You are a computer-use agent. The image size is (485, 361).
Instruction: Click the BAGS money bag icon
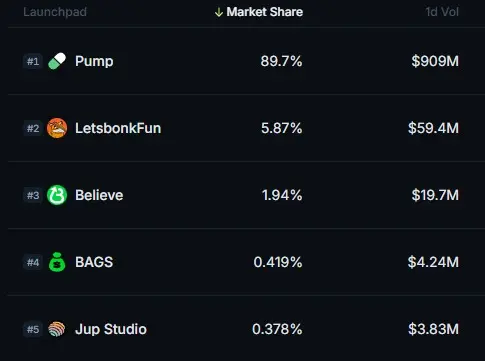(57, 262)
